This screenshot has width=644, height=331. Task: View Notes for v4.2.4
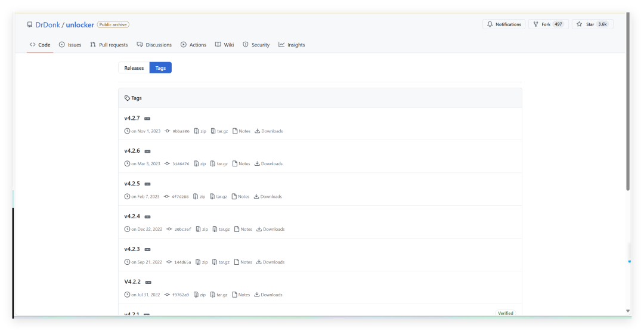(243, 229)
